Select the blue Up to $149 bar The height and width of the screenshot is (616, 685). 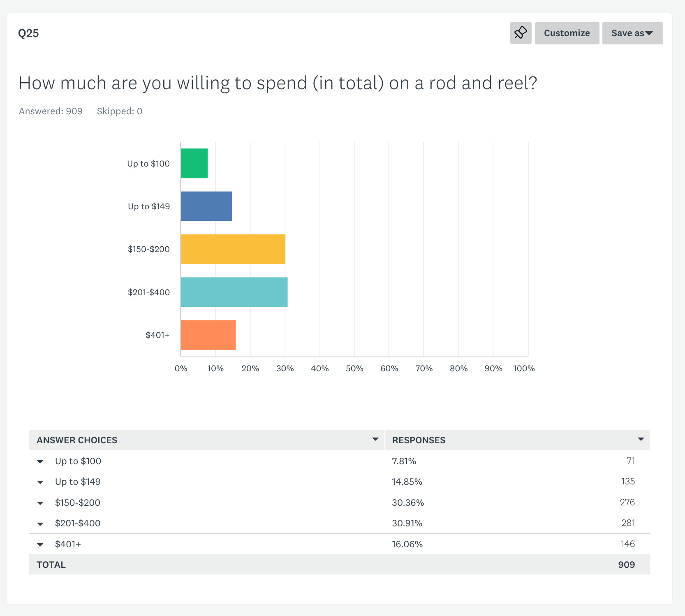click(206, 206)
